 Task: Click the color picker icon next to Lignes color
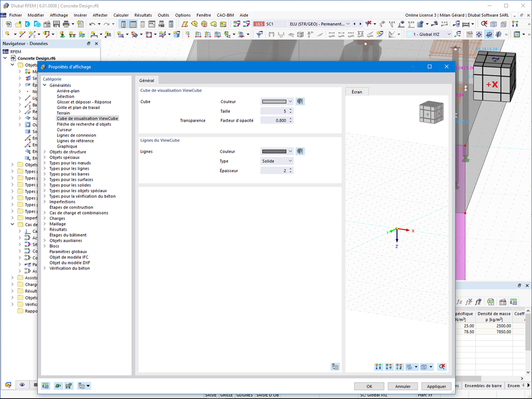[300, 151]
